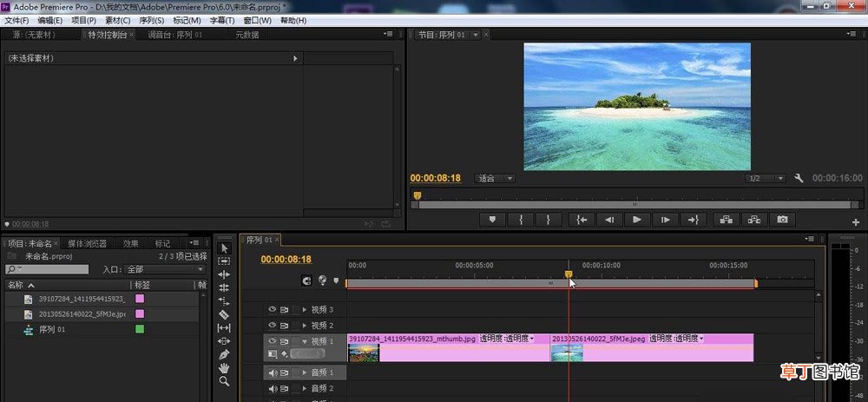Collapse the 视频 1 track
Image resolution: width=868 pixels, height=402 pixels.
click(305, 341)
